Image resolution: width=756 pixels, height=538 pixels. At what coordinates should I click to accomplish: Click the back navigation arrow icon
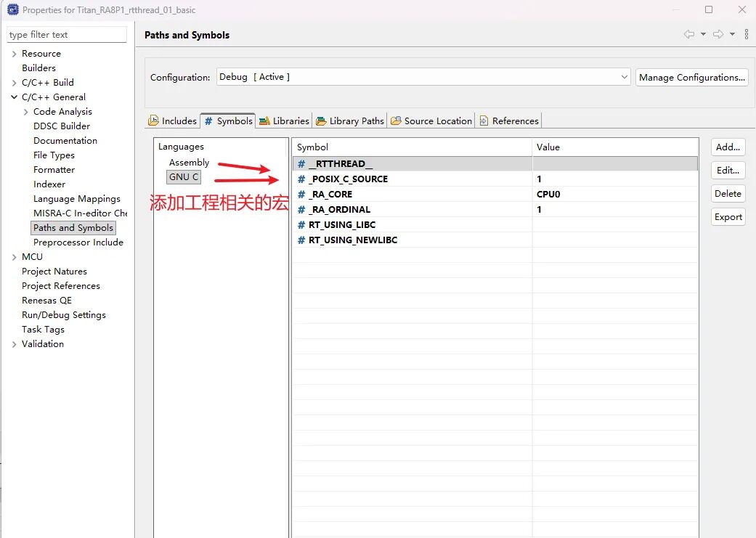(688, 35)
